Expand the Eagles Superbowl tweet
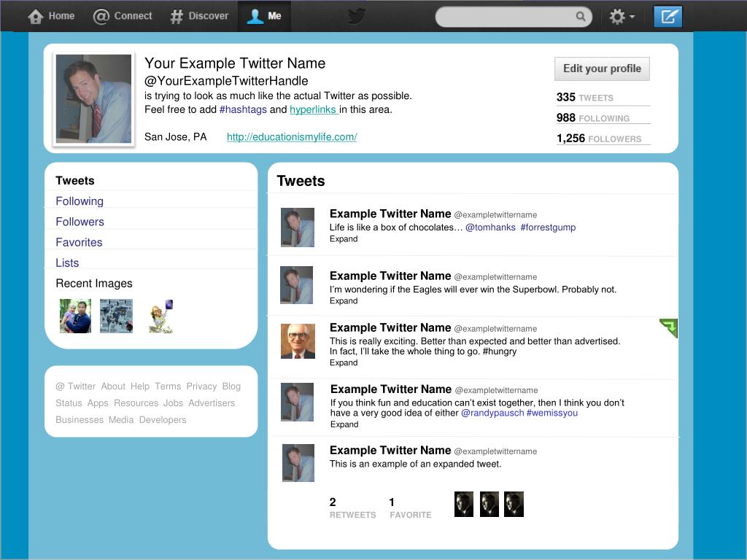The width and height of the screenshot is (747, 560). click(344, 301)
